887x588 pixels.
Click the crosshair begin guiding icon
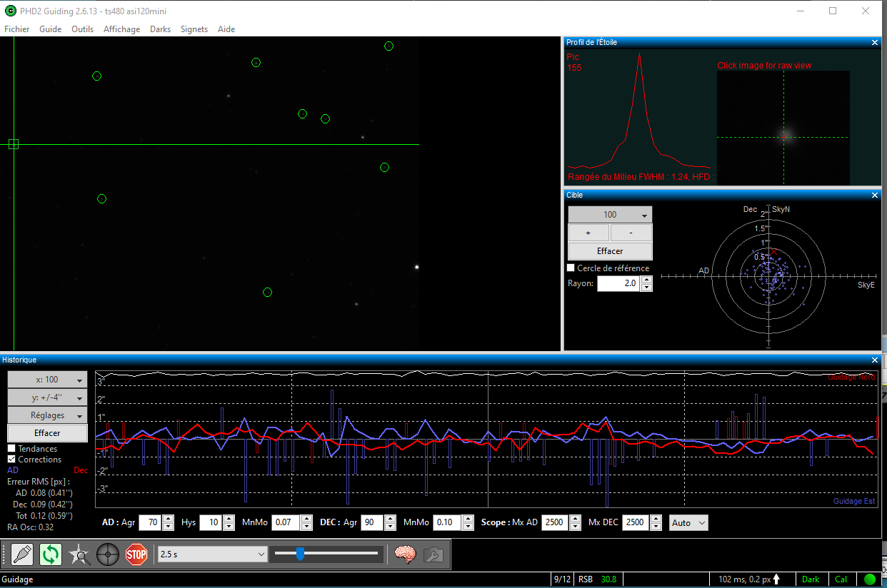click(x=108, y=554)
